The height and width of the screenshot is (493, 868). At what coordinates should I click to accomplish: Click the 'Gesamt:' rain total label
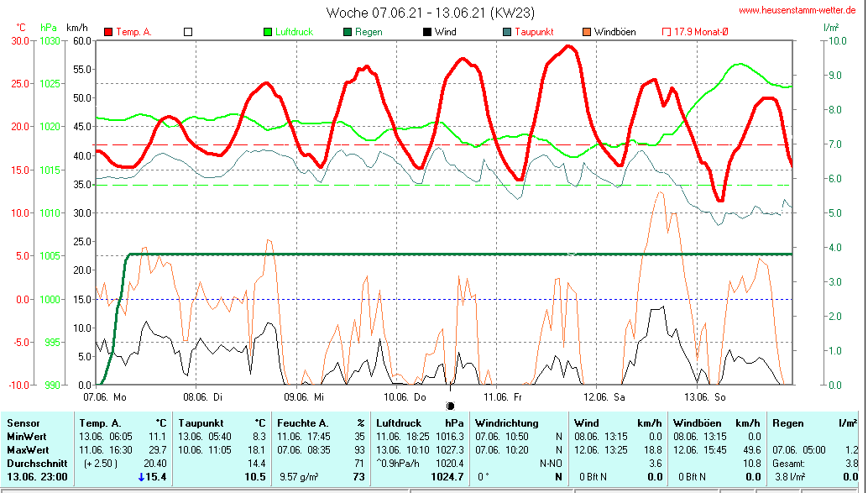point(789,463)
